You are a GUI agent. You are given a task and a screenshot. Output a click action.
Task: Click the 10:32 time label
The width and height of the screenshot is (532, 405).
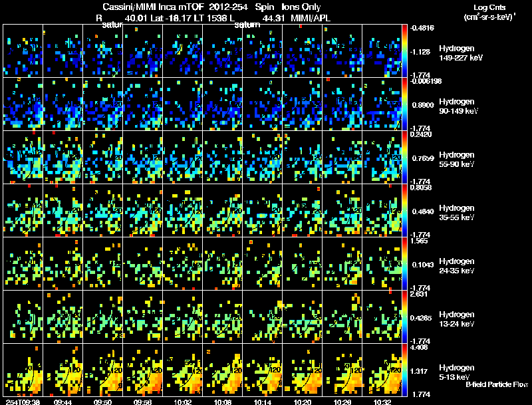(x=382, y=402)
